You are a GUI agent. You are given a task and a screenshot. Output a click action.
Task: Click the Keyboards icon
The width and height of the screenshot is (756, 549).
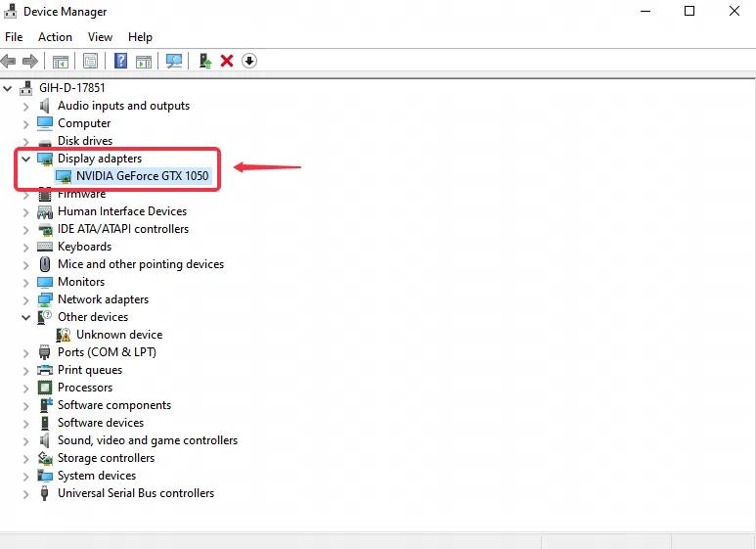tap(45, 247)
